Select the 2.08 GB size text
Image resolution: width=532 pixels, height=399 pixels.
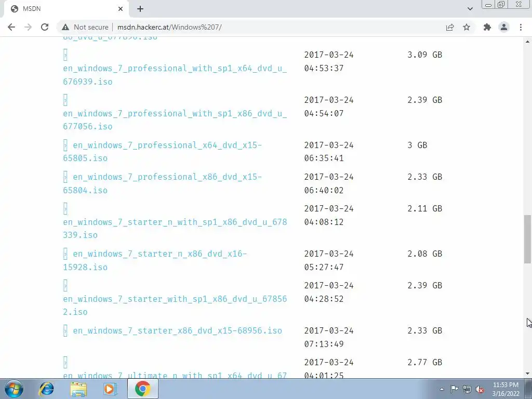coord(425,254)
